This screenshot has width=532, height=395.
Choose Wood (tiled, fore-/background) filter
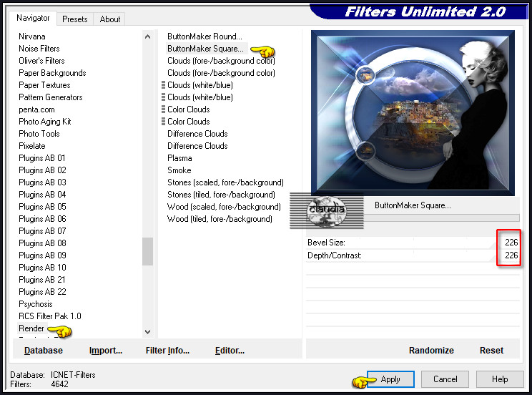pyautogui.click(x=220, y=219)
